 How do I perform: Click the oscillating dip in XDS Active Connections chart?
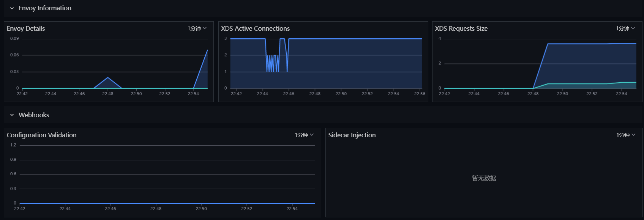[x=273, y=63]
